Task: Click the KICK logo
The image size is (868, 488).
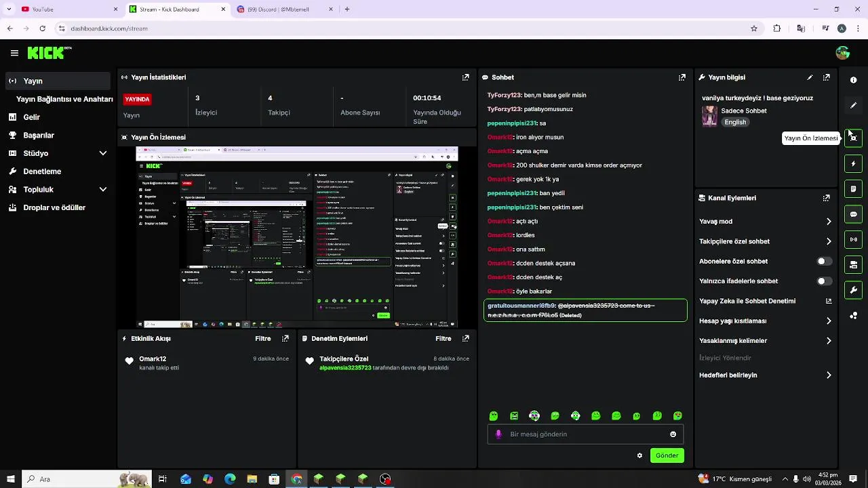Action: (49, 53)
